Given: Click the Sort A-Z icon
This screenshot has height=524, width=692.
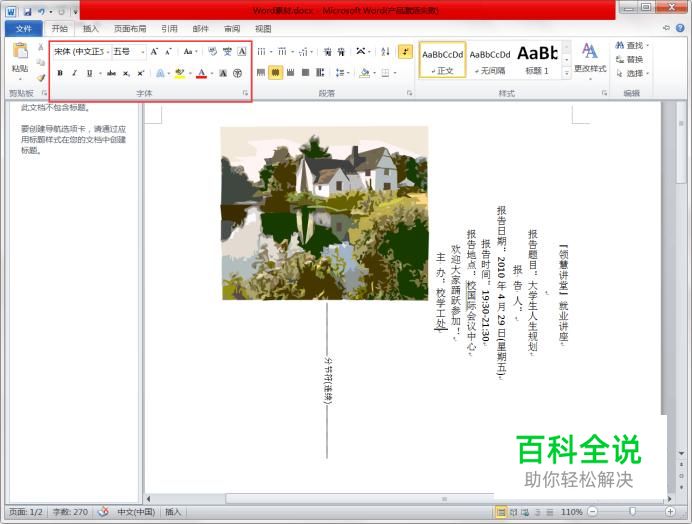Looking at the screenshot, I should 385,52.
